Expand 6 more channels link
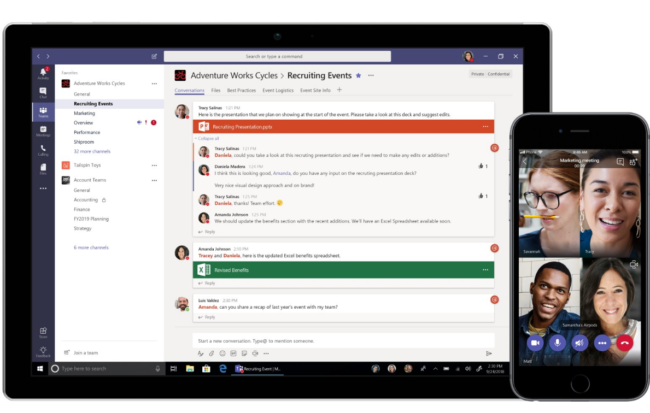The image size is (650, 413). click(x=91, y=248)
